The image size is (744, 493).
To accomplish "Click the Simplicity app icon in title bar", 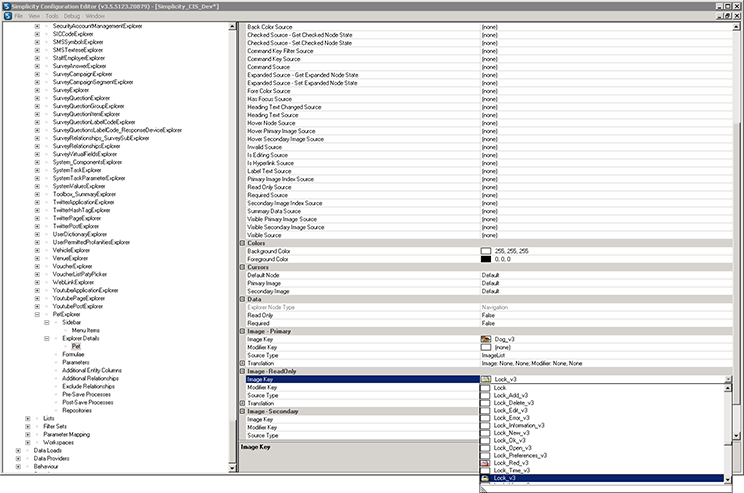I will point(6,6).
